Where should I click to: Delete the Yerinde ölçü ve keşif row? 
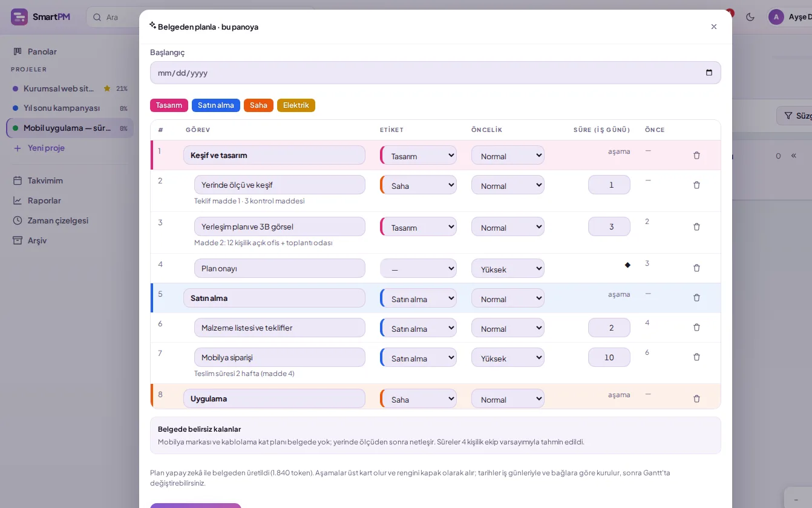[x=696, y=185]
